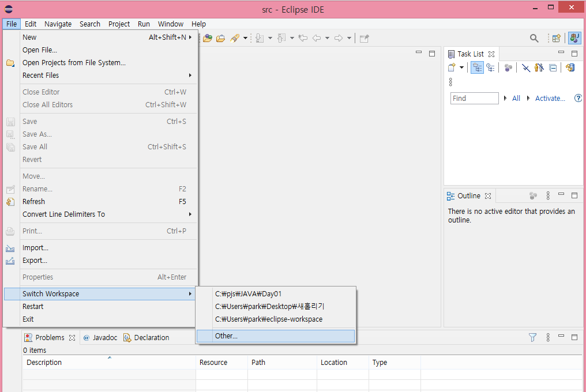Minimize the Outline view
This screenshot has height=392, width=586.
tap(561, 194)
